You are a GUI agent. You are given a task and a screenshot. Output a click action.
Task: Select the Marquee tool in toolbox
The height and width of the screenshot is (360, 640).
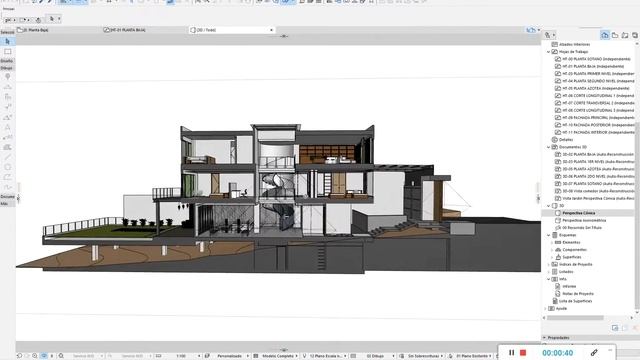coord(7,52)
